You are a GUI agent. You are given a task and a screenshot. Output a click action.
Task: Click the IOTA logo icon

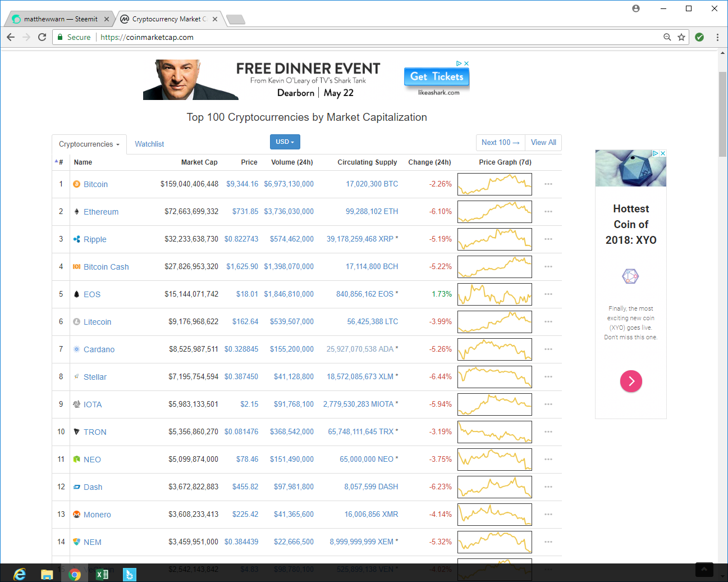(77, 404)
